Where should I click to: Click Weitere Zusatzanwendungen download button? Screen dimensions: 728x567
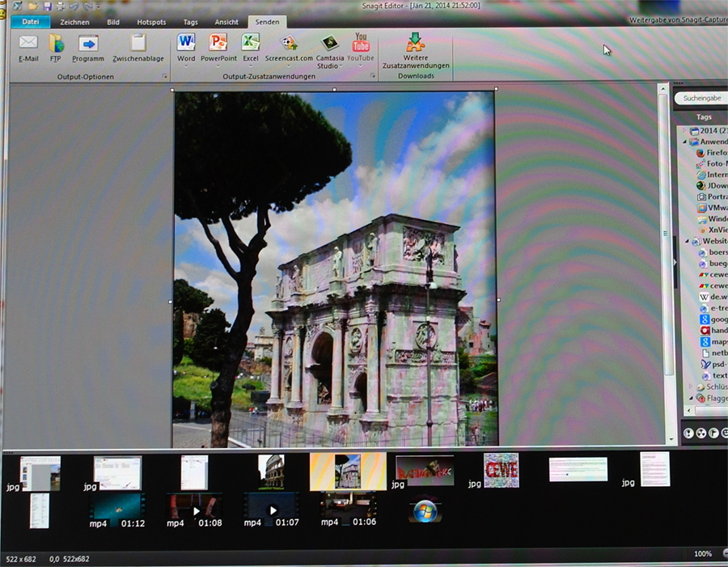(416, 51)
